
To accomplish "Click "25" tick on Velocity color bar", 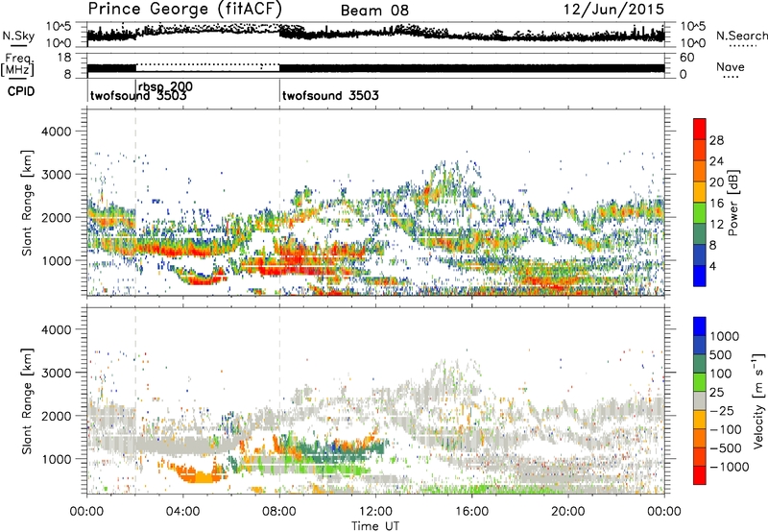I will pos(717,393).
